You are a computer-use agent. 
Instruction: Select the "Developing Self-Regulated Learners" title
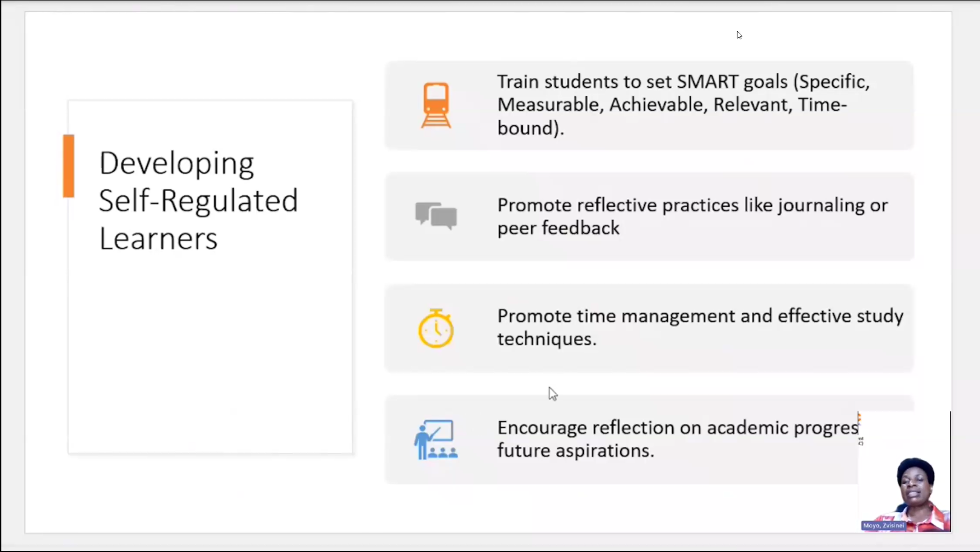pos(198,200)
